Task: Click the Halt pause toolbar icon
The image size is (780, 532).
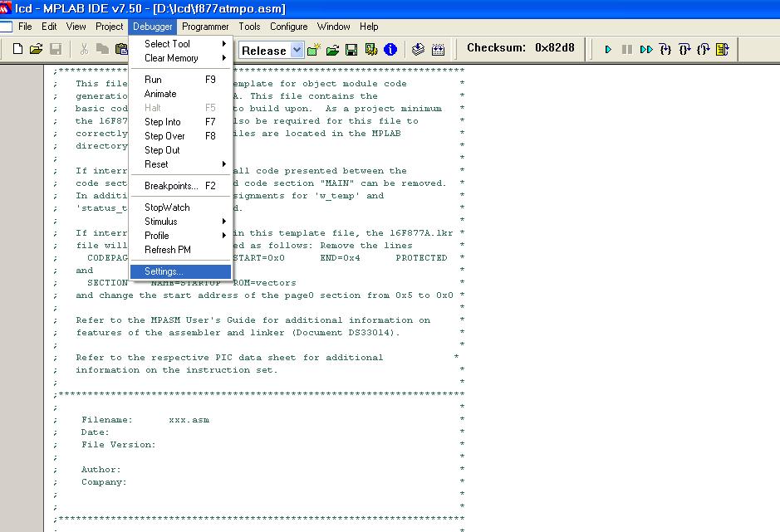Action: coord(627,49)
